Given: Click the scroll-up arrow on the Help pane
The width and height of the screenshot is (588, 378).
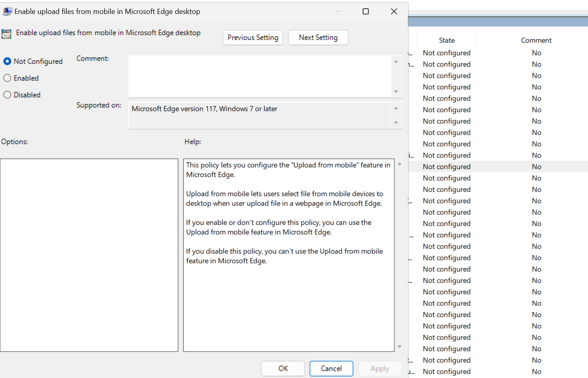Looking at the screenshot, I should 399,163.
